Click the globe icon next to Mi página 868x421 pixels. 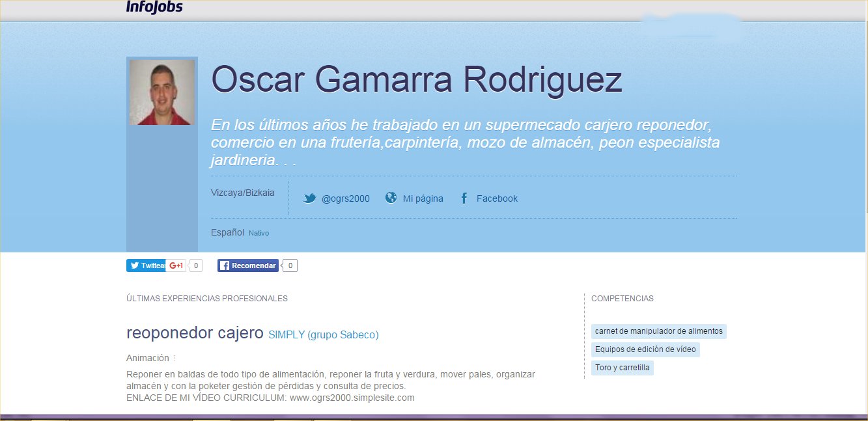(391, 198)
